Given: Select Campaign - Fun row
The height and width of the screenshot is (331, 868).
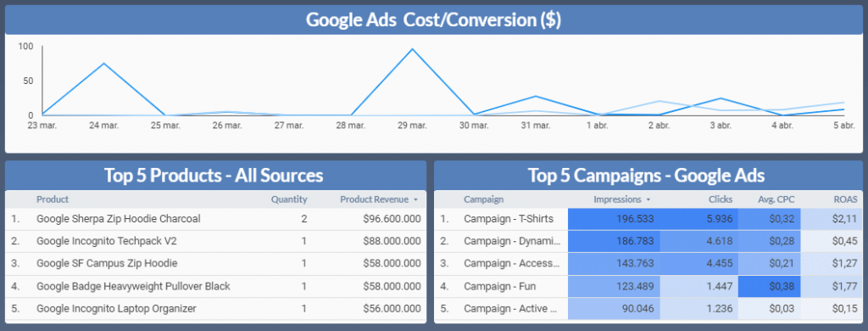Looking at the screenshot, I should [648, 286].
